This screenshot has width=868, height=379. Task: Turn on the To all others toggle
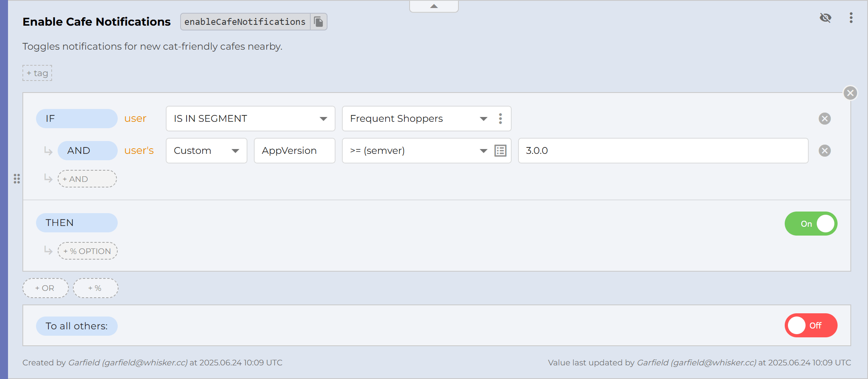pyautogui.click(x=811, y=325)
